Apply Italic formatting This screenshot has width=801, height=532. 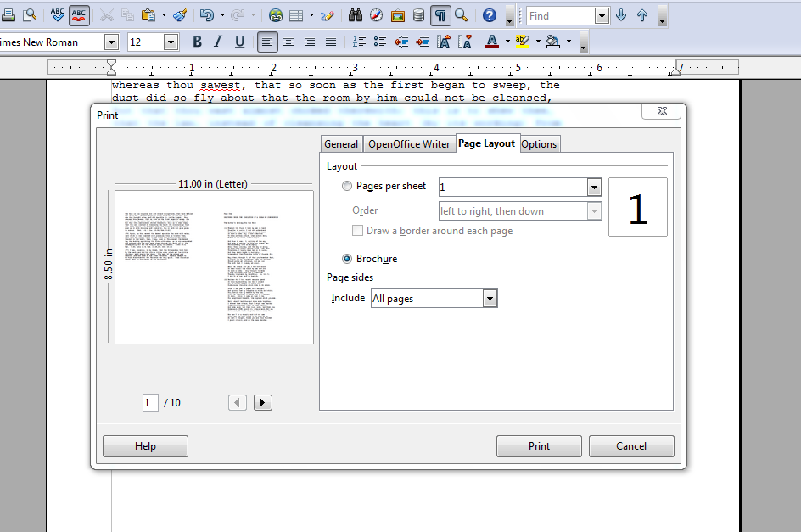point(218,42)
